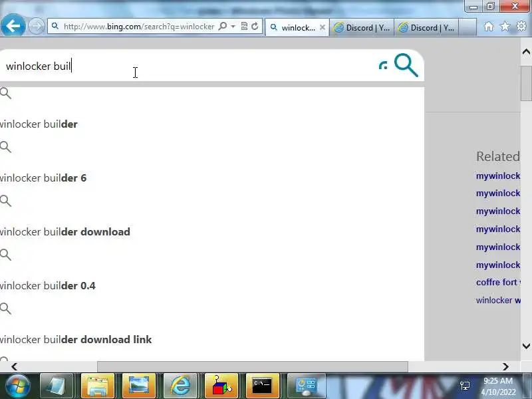Image resolution: width=532 pixels, height=399 pixels.
Task: Open the photo viewer taskbar icon
Action: (139, 386)
